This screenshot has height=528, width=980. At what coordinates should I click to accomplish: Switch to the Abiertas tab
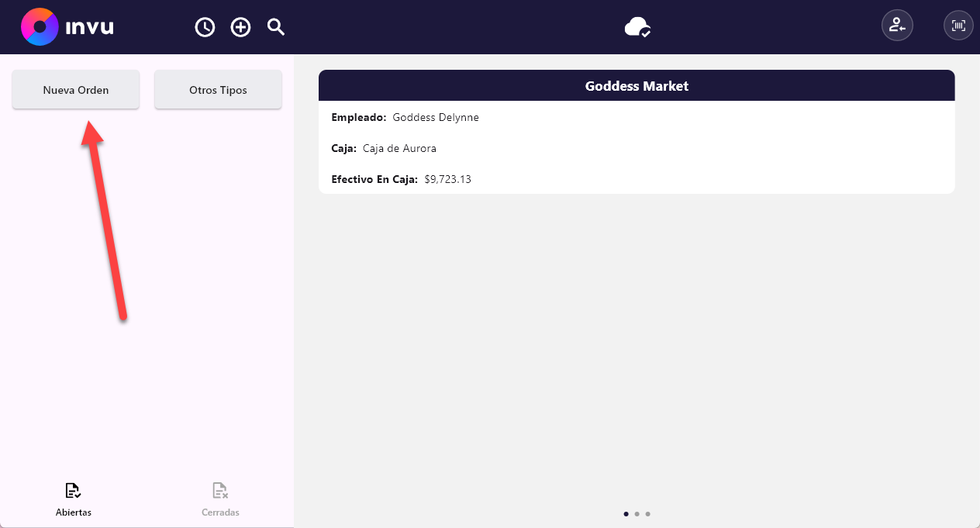[x=74, y=500]
